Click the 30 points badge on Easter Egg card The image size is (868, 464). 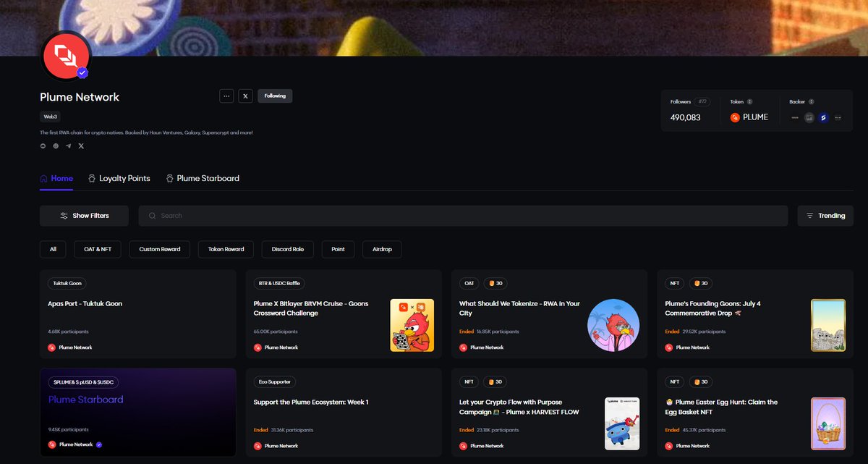[700, 381]
